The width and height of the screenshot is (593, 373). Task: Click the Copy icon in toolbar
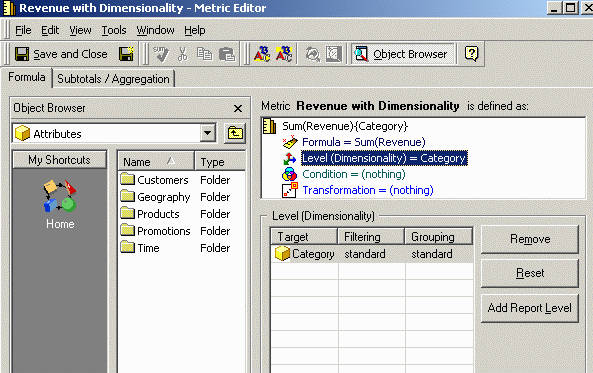click(x=204, y=54)
